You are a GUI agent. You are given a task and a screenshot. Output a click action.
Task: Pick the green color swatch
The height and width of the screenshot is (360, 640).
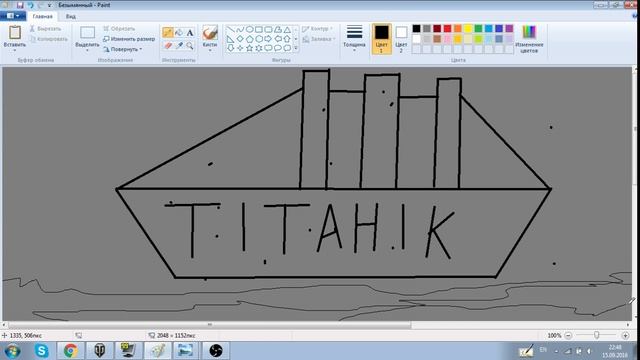[x=478, y=29]
